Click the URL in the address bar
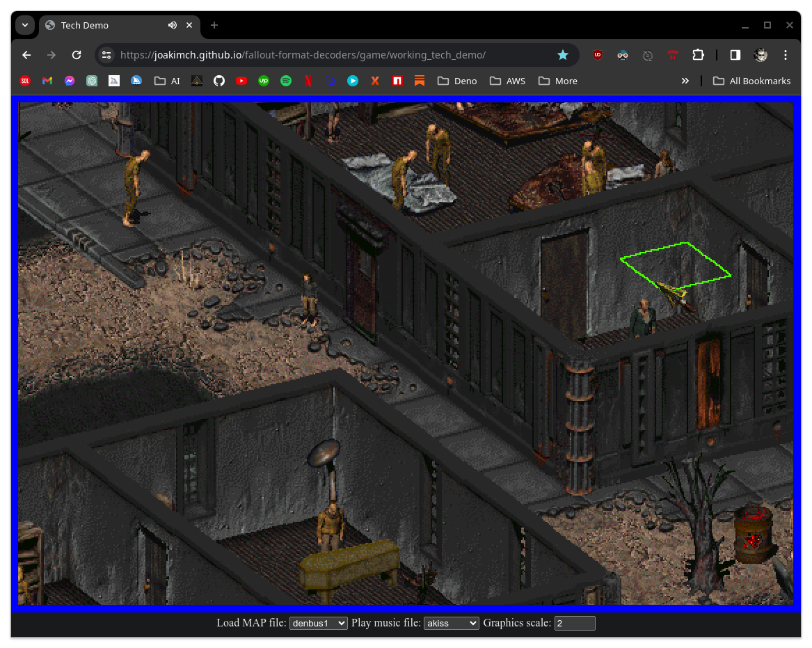 click(303, 55)
